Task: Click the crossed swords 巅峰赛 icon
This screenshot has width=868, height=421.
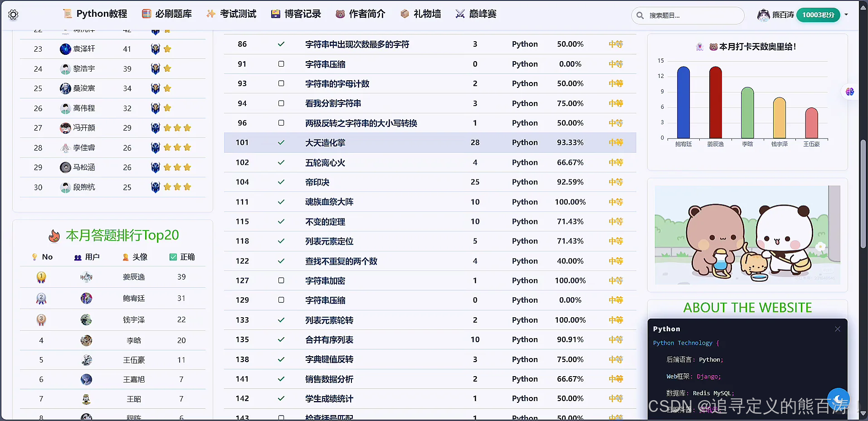Action: pos(460,14)
